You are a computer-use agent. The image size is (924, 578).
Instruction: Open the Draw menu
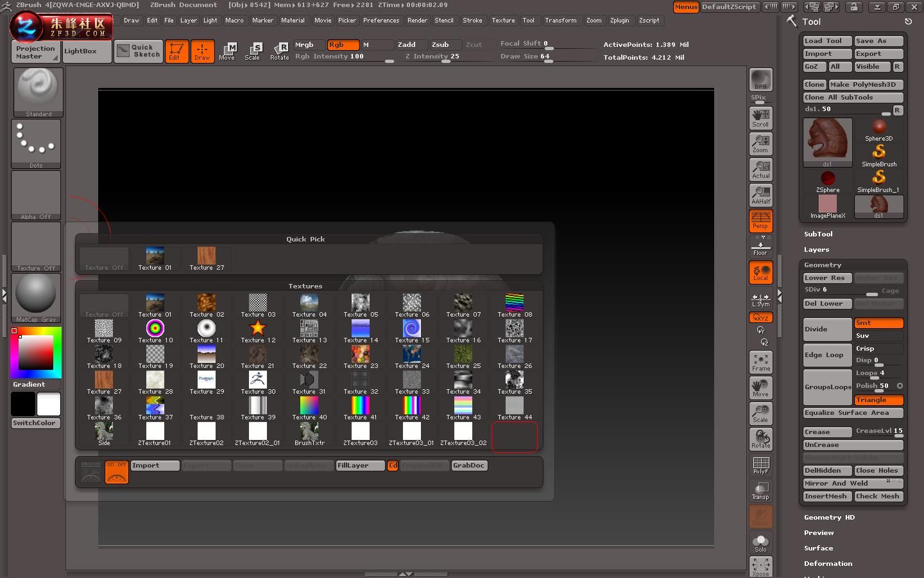[x=132, y=21]
